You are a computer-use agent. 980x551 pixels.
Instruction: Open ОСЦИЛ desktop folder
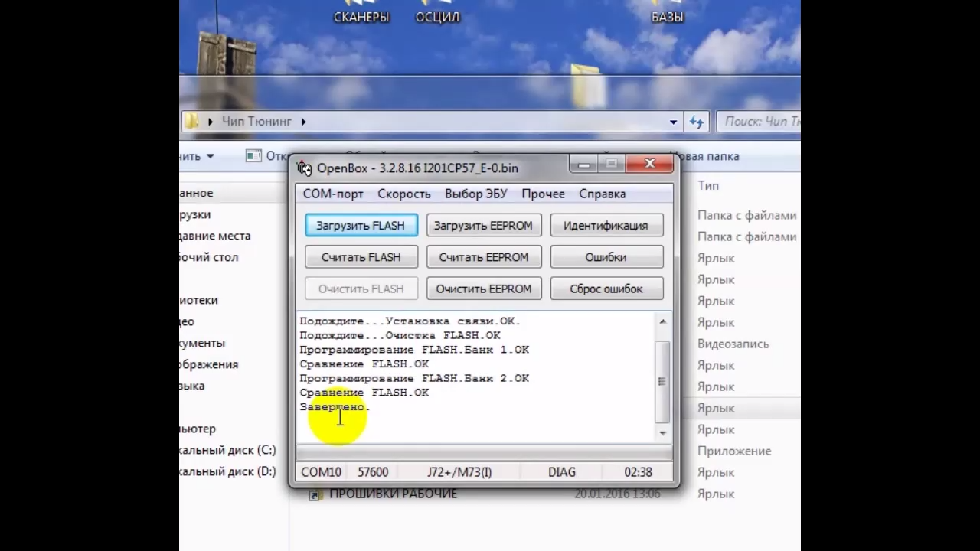coord(438,14)
